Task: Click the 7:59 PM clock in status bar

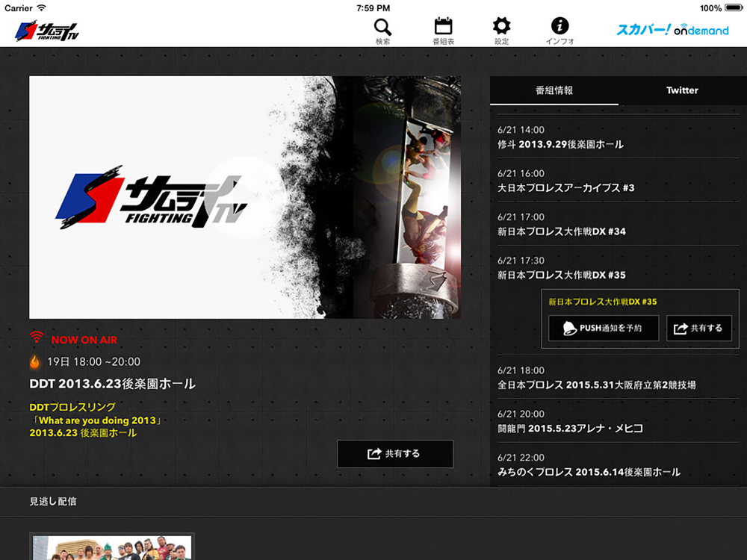Action: 373,8
